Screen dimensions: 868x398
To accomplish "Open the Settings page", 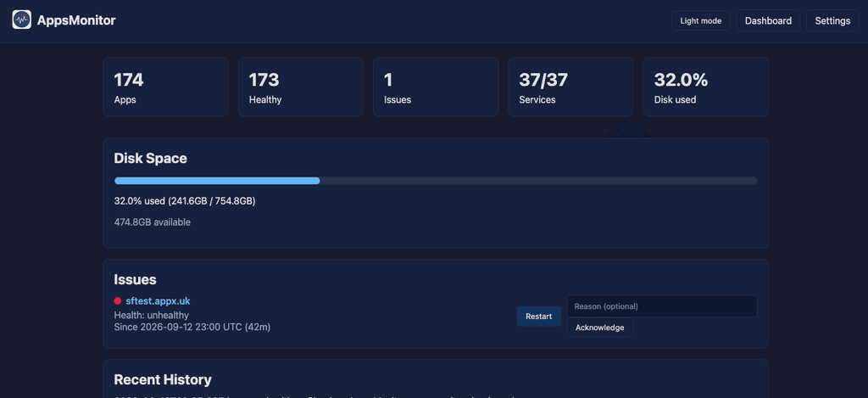I will click(832, 20).
